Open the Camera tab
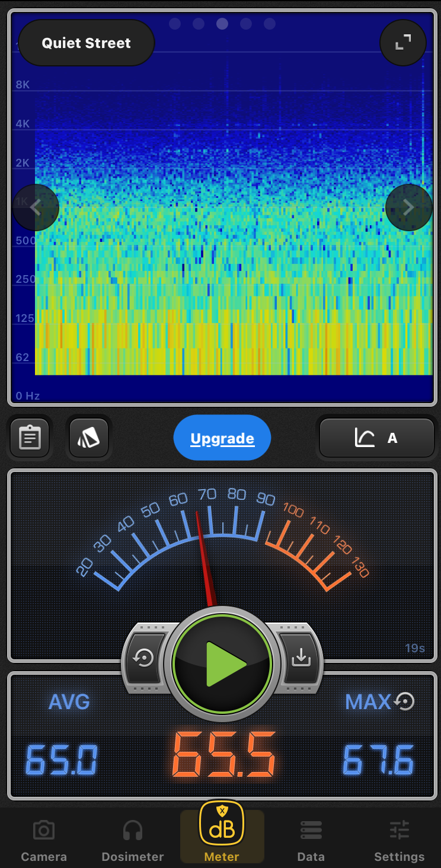Viewport: 441px width, 868px height. click(x=44, y=841)
